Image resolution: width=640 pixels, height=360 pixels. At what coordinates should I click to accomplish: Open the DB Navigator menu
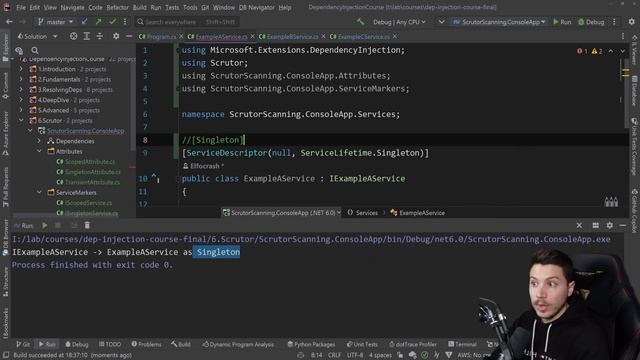[256, 7]
